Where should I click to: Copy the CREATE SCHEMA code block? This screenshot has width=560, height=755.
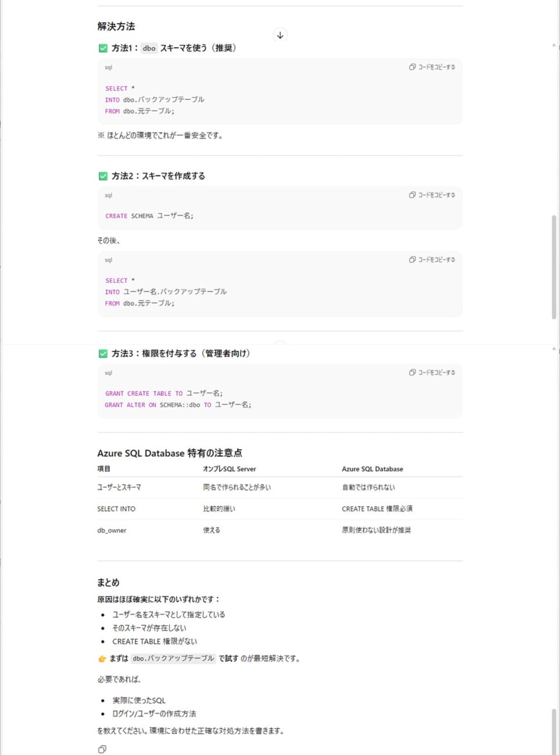[432, 195]
